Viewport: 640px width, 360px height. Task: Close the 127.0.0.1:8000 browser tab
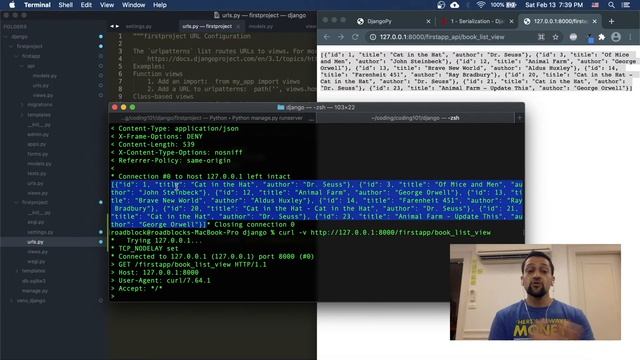pyautogui.click(x=594, y=21)
